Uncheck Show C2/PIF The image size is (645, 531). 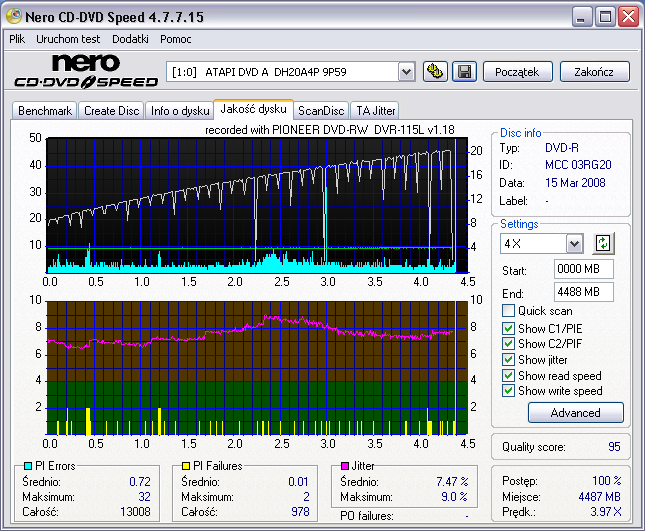(x=508, y=343)
